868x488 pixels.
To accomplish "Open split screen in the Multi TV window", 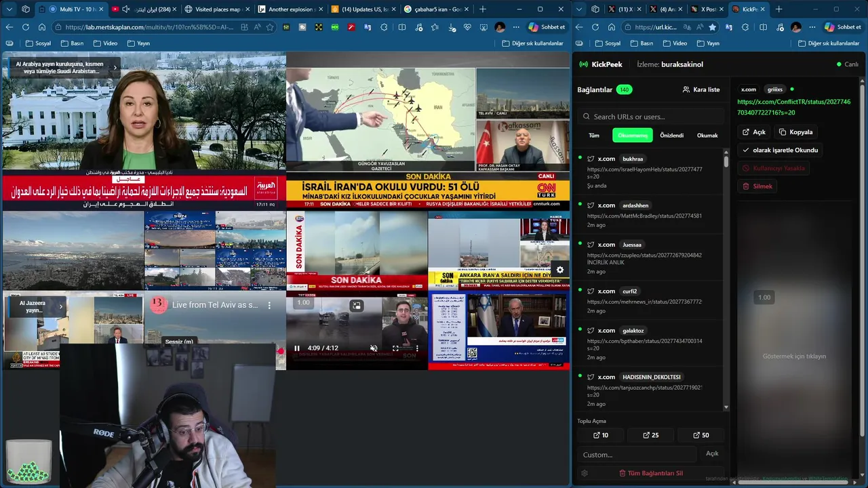I will point(402,27).
